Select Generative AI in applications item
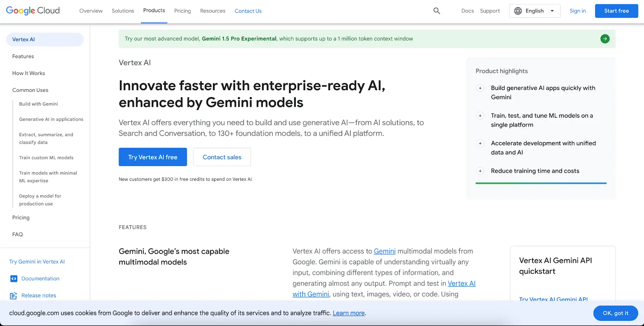 click(51, 119)
